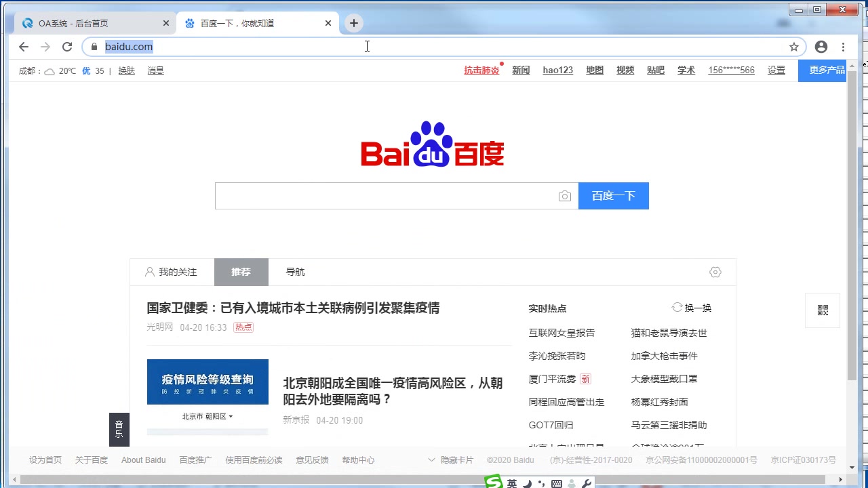Click the virtual keyboard icon in the tray

click(x=556, y=483)
